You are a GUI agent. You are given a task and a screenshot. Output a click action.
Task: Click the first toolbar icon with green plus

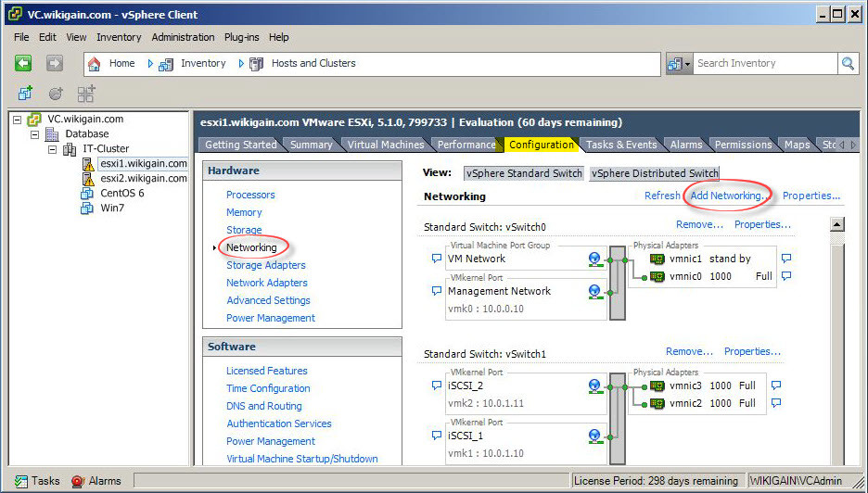coord(25,94)
